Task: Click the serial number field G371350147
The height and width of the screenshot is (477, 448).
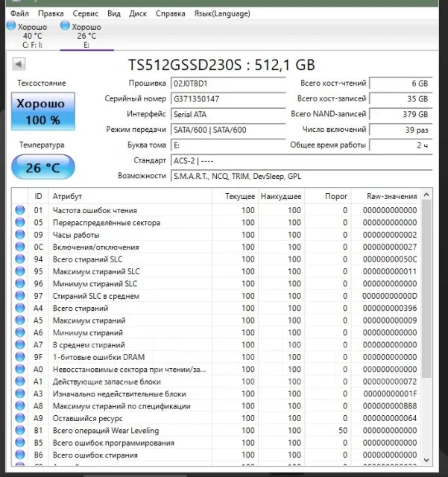Action: tap(228, 99)
